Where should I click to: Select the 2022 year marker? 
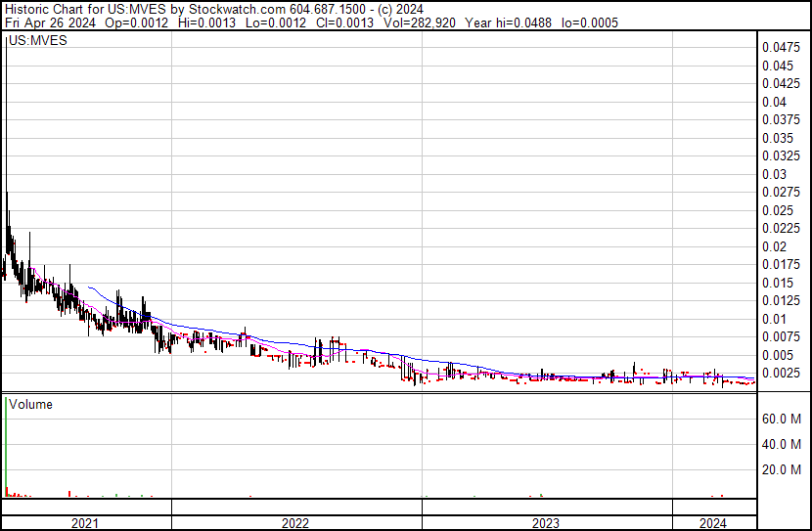[x=295, y=523]
